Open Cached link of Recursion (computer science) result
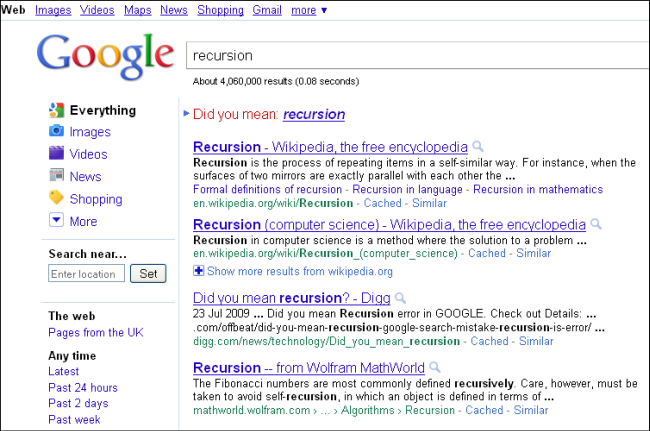The width and height of the screenshot is (650, 431). point(487,254)
